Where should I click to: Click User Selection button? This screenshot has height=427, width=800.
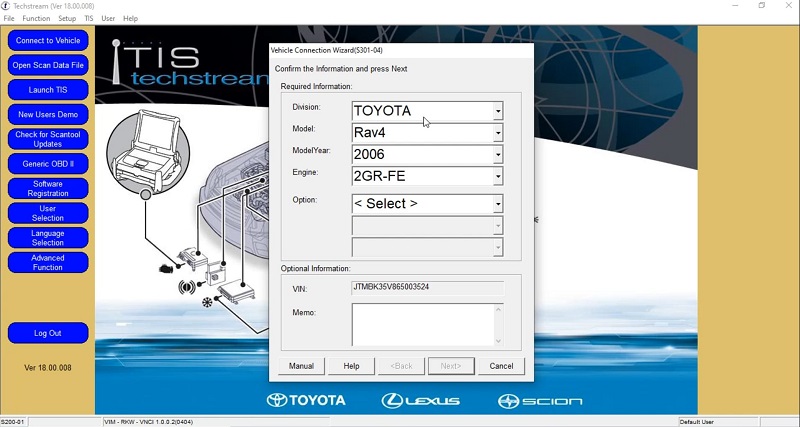(48, 213)
